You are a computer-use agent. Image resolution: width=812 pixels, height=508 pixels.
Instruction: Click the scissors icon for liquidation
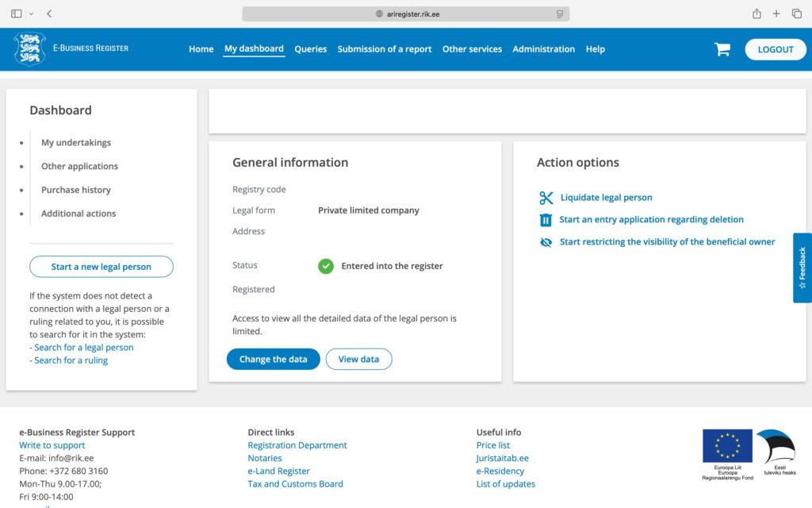pyautogui.click(x=546, y=198)
